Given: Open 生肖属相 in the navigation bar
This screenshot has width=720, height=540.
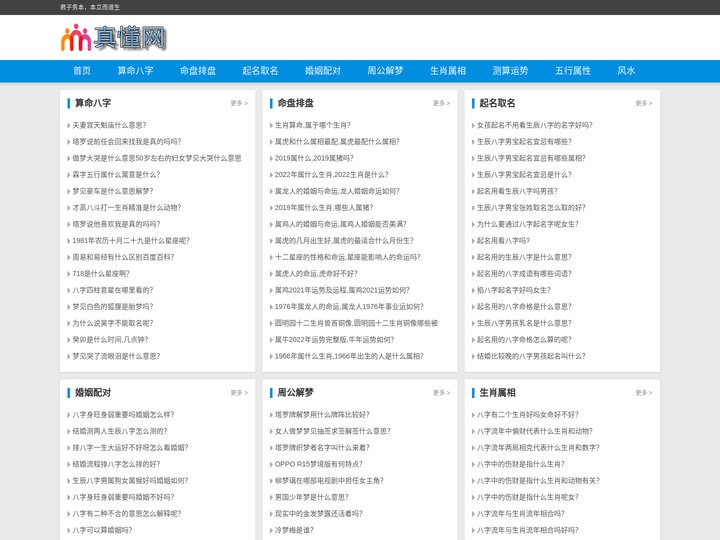Looking at the screenshot, I should pyautogui.click(x=448, y=71).
